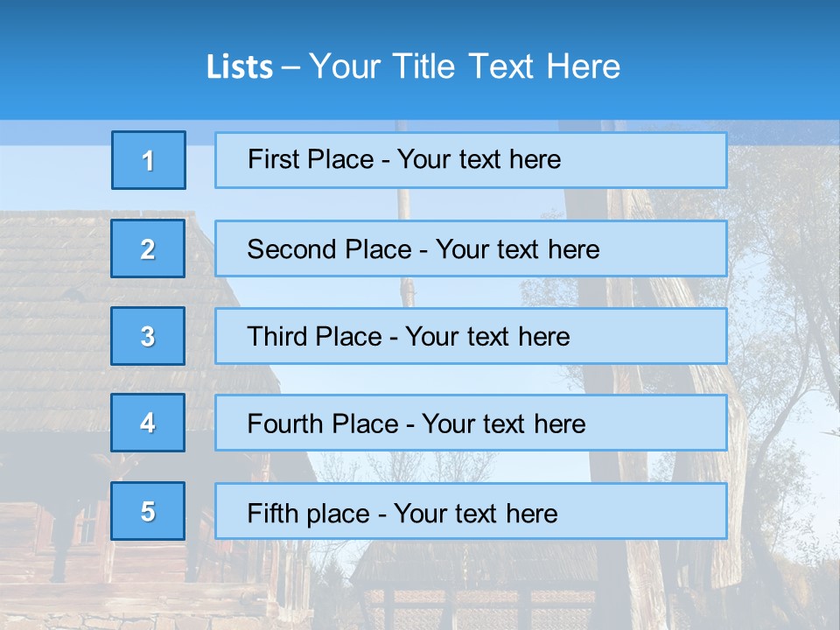
Task: Click the number 5 box
Action: click(148, 511)
